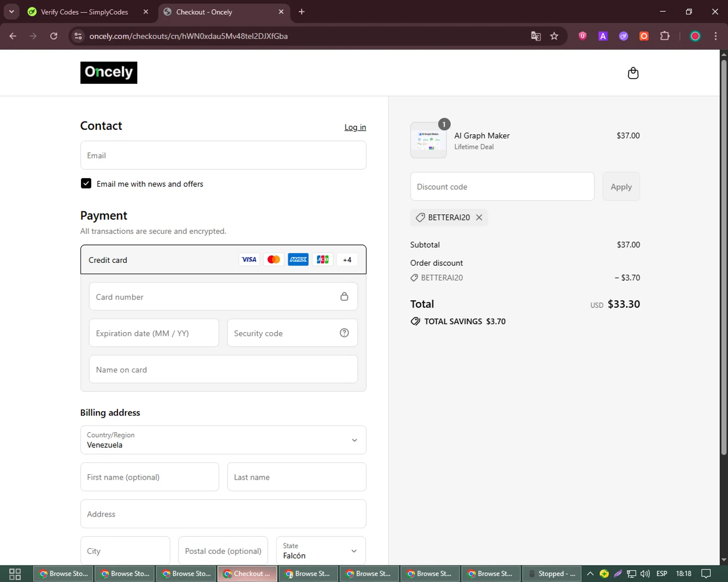The width and height of the screenshot is (728, 582).
Task: Close the Verify Codes — SimplyCodes tab
Action: (x=146, y=12)
